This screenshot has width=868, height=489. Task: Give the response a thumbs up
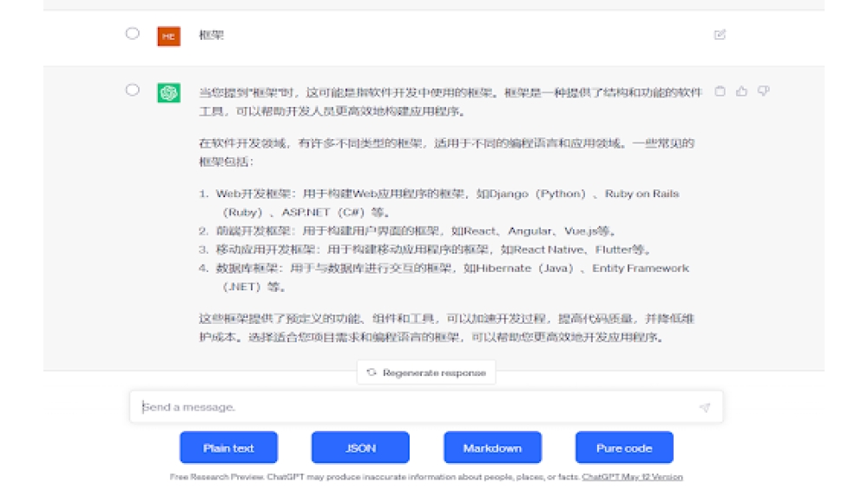[741, 91]
